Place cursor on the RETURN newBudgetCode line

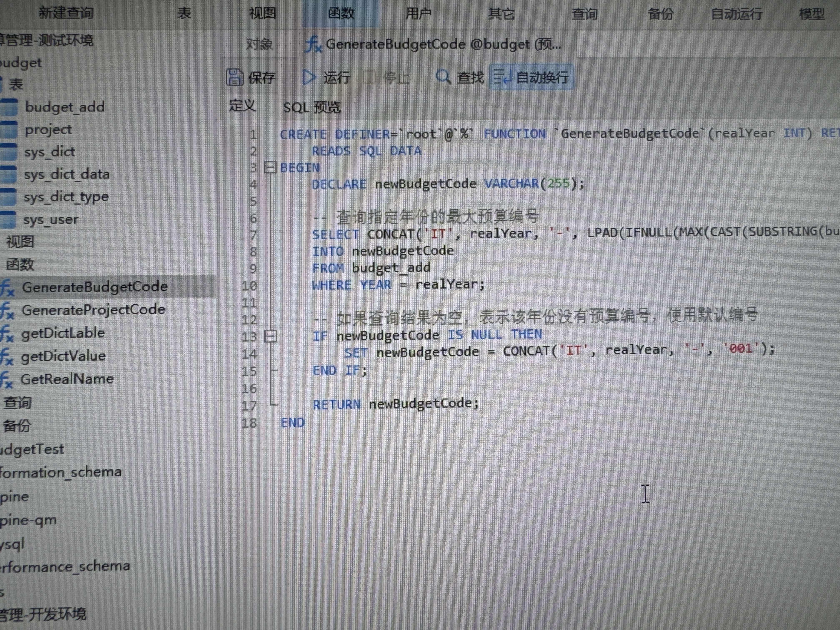396,404
